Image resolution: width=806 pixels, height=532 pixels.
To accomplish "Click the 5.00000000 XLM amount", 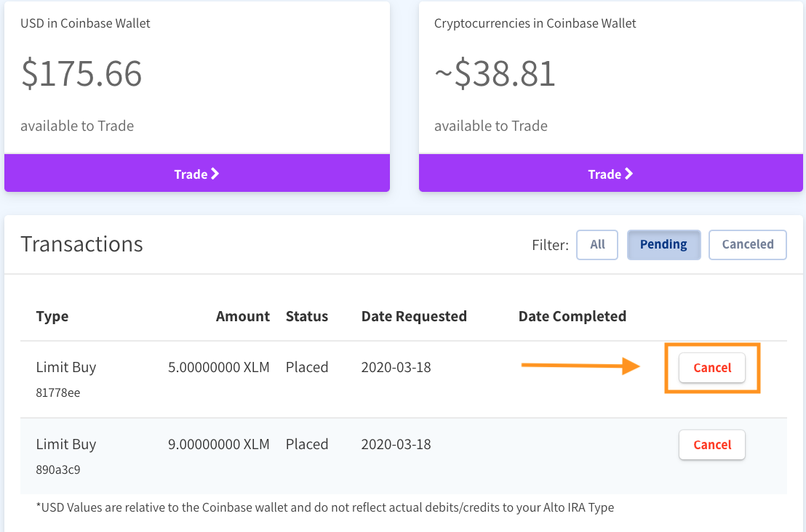I will coord(218,367).
